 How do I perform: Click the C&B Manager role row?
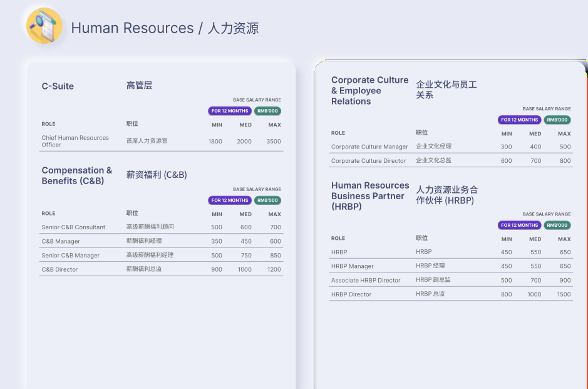(162, 241)
